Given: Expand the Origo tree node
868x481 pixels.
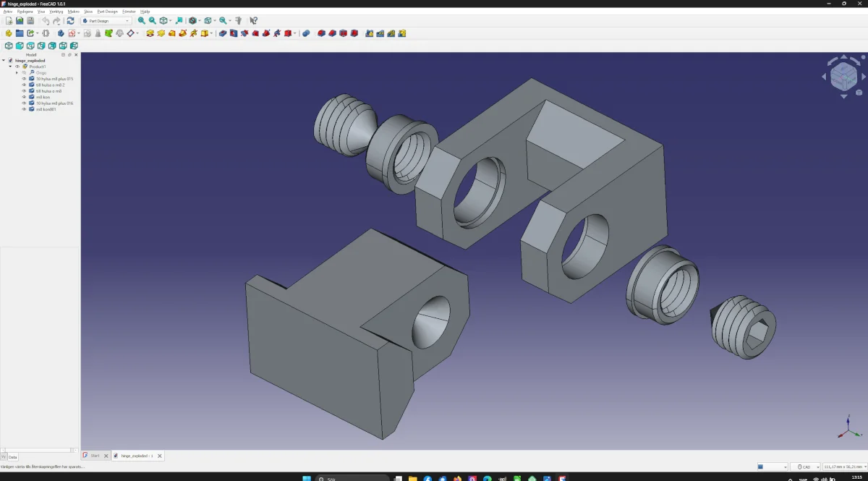Looking at the screenshot, I should coord(17,72).
